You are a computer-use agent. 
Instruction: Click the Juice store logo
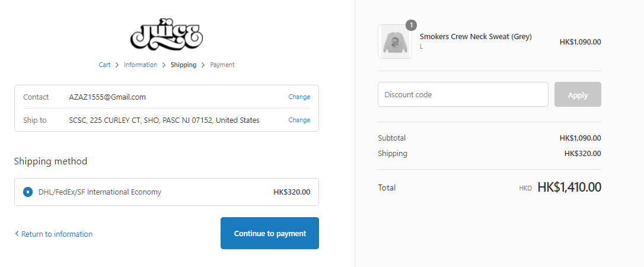tap(167, 34)
